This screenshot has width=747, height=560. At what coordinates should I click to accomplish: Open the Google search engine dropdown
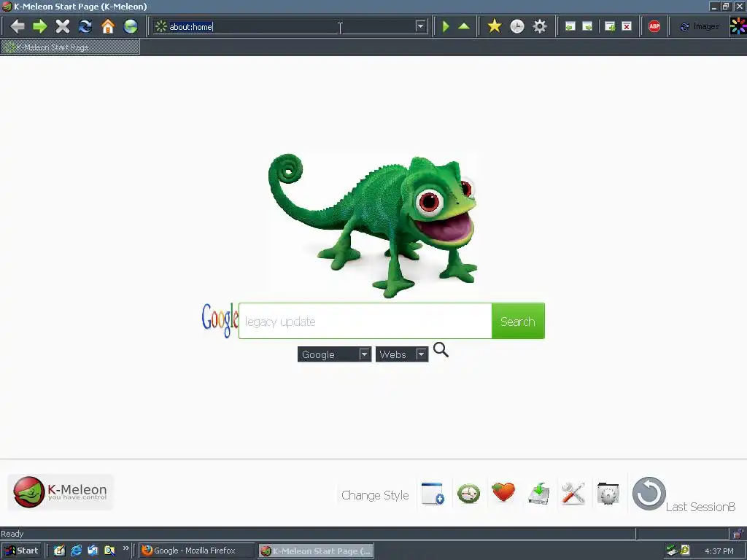tap(334, 354)
